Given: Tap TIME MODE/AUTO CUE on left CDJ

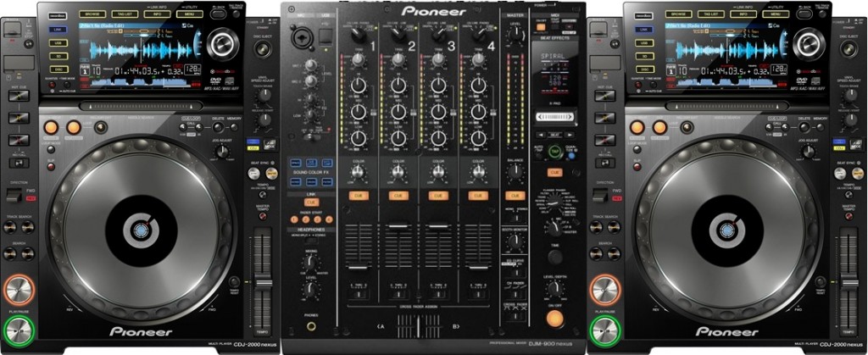Looking at the screenshot, I should [66, 85].
